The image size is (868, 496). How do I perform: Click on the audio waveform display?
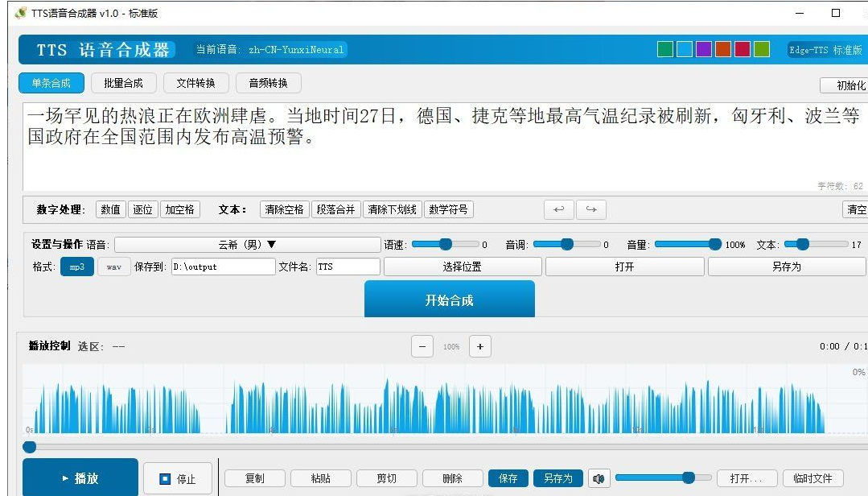click(x=443, y=399)
